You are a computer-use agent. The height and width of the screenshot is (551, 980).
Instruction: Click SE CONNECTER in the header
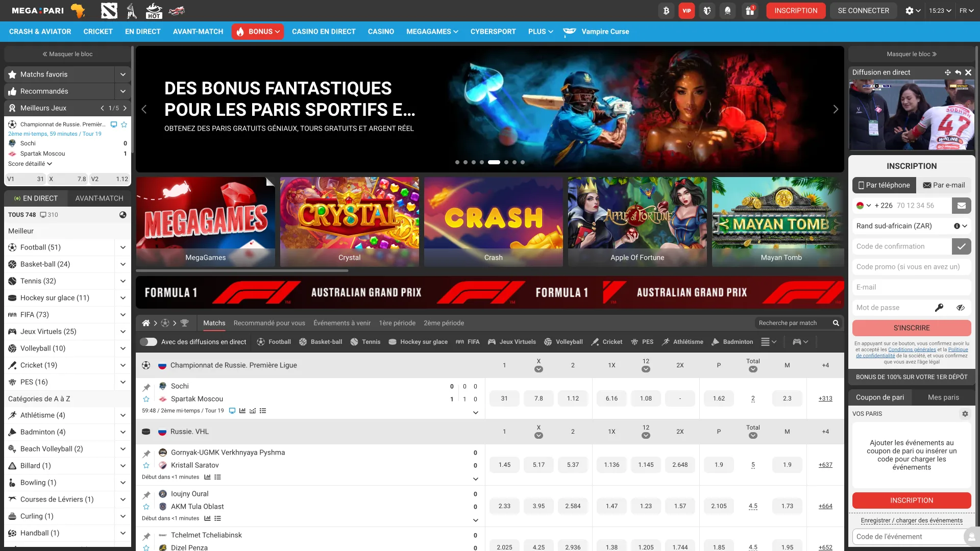click(863, 10)
